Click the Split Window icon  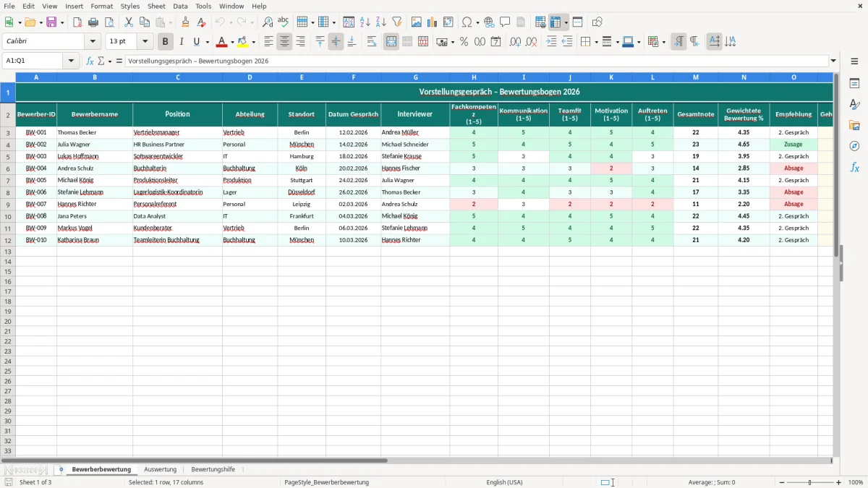[577, 22]
